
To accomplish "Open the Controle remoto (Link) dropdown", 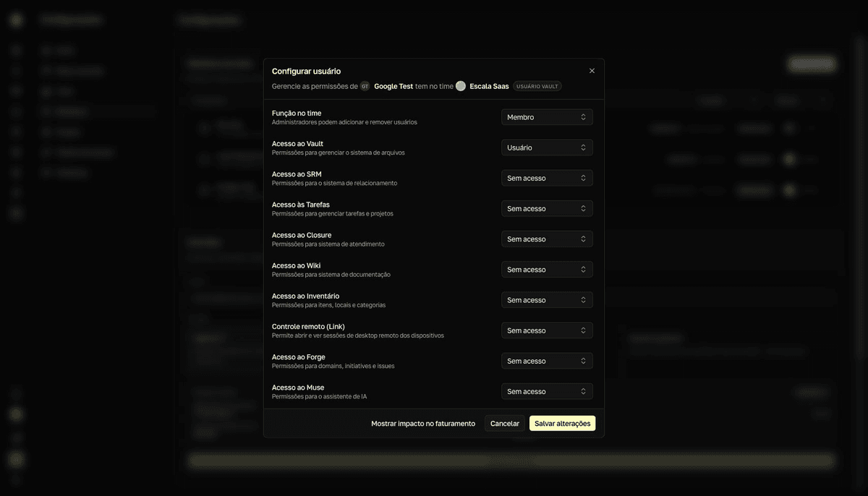I will pos(547,330).
